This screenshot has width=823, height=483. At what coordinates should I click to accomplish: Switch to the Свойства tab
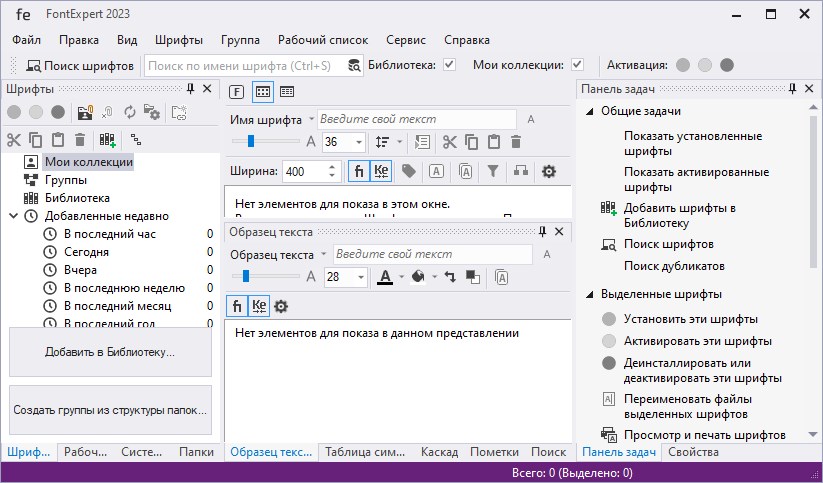coord(693,452)
